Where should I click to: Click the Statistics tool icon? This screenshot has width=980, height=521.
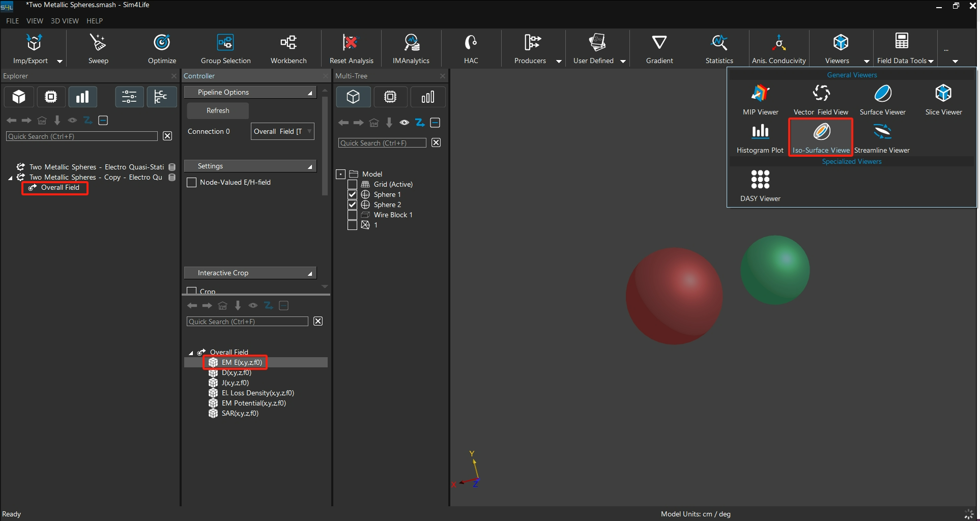click(x=719, y=48)
